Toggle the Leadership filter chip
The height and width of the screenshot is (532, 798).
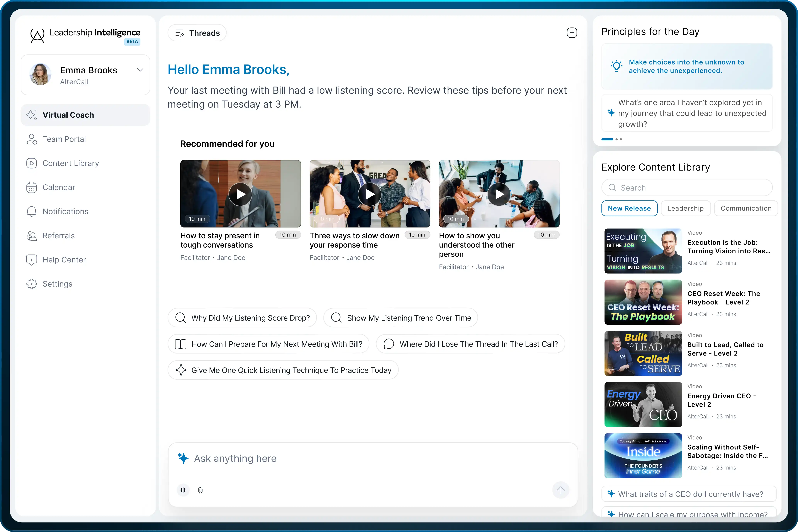pyautogui.click(x=685, y=208)
